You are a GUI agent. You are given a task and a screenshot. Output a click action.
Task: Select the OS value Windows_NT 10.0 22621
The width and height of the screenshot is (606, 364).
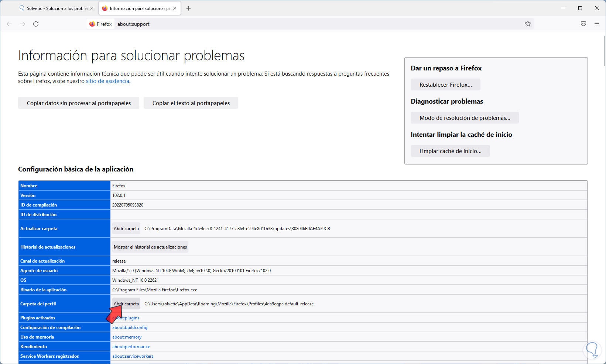pos(136,280)
